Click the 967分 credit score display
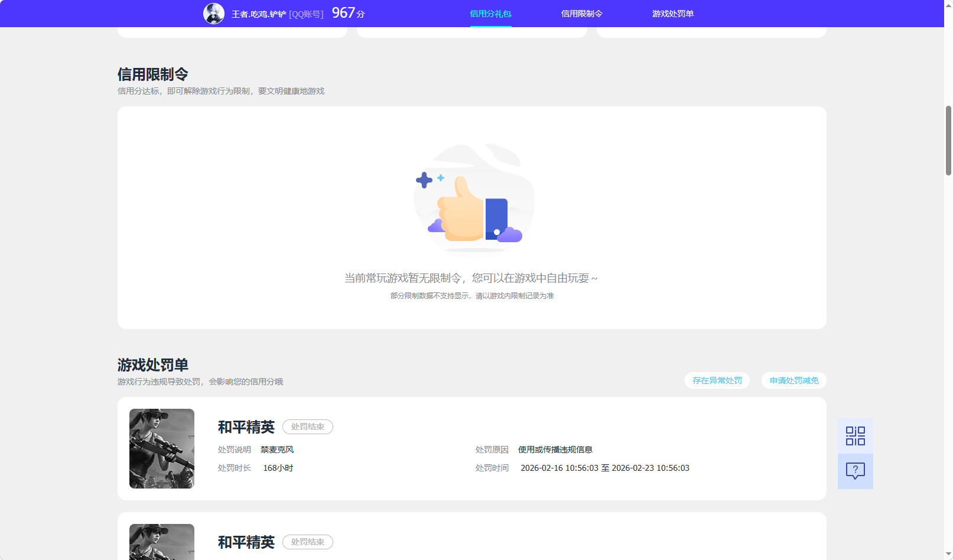 tap(346, 12)
